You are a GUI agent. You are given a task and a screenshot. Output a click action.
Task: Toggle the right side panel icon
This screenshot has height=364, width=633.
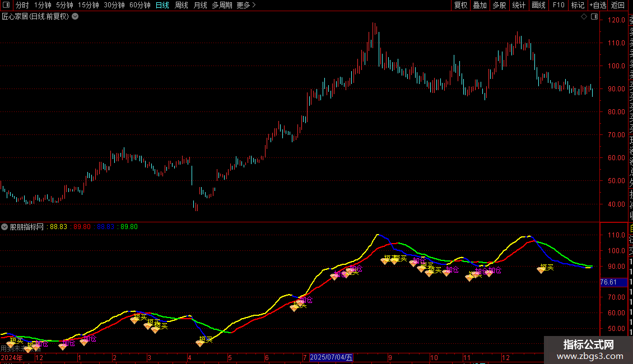pyautogui.click(x=593, y=17)
